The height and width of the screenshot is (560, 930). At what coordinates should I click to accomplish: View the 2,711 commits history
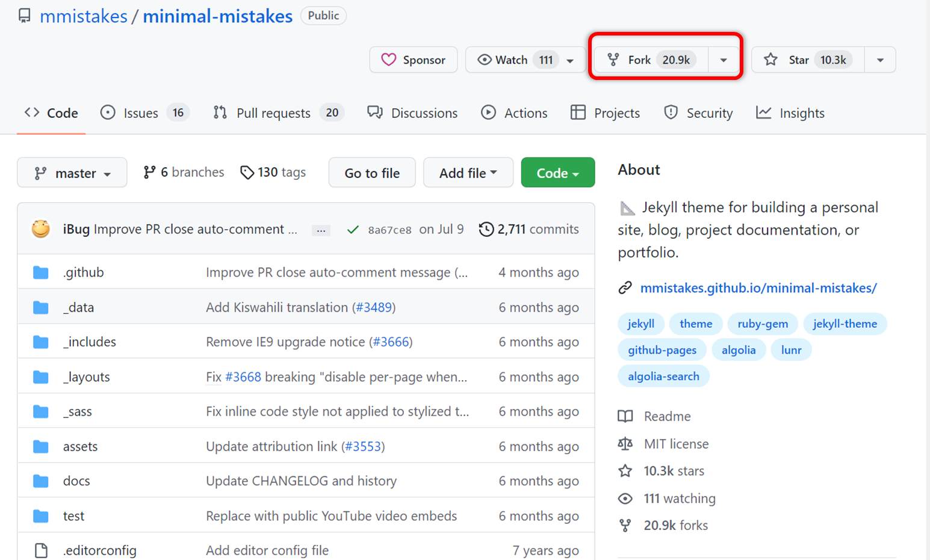529,229
